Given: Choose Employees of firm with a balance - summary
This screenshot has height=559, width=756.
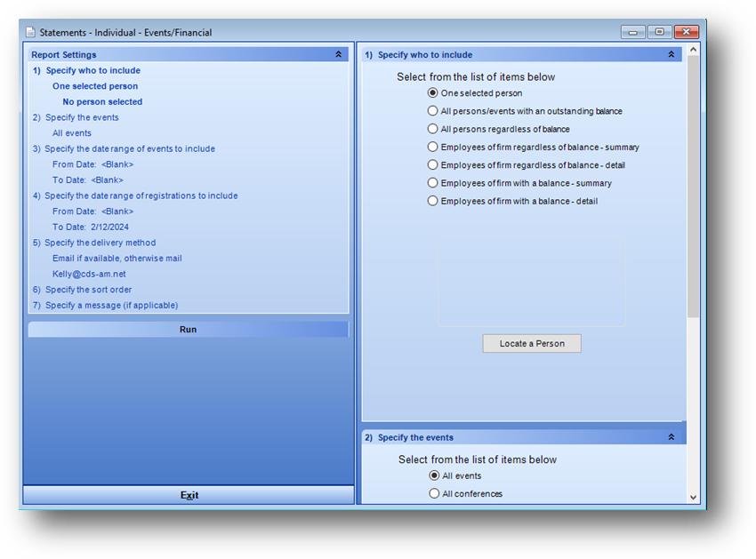Looking at the screenshot, I should pos(432,183).
